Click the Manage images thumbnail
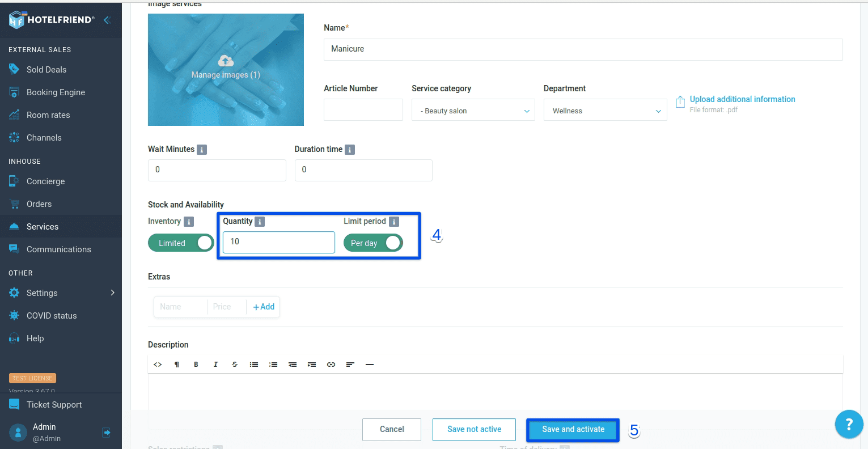868x449 pixels. [226, 70]
